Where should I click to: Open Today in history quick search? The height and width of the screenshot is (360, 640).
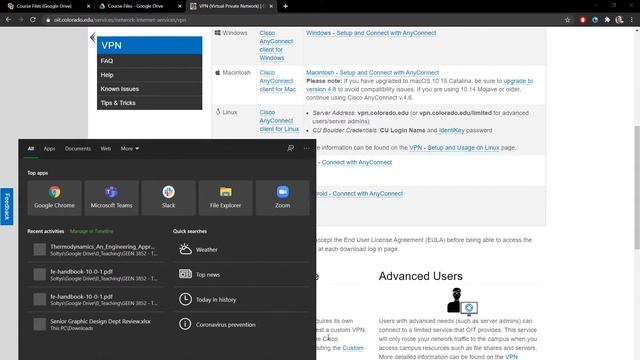(242, 299)
